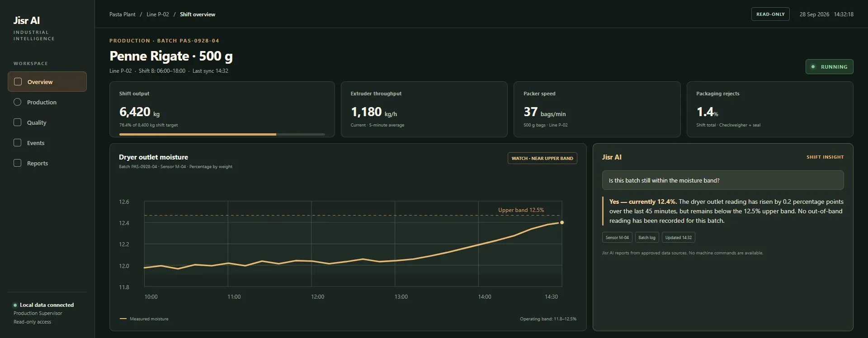Navigate to Line P-02 breadcrumb
Screen dimensions: 868x338
tap(158, 14)
